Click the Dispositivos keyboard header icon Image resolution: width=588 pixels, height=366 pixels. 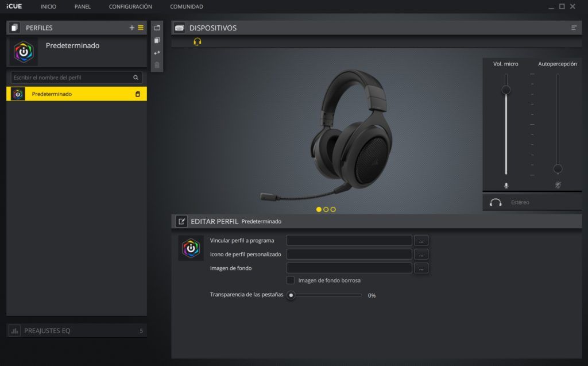179,28
